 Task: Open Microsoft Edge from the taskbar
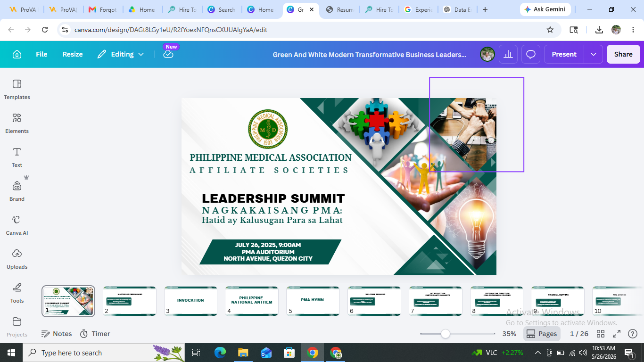pyautogui.click(x=220, y=353)
